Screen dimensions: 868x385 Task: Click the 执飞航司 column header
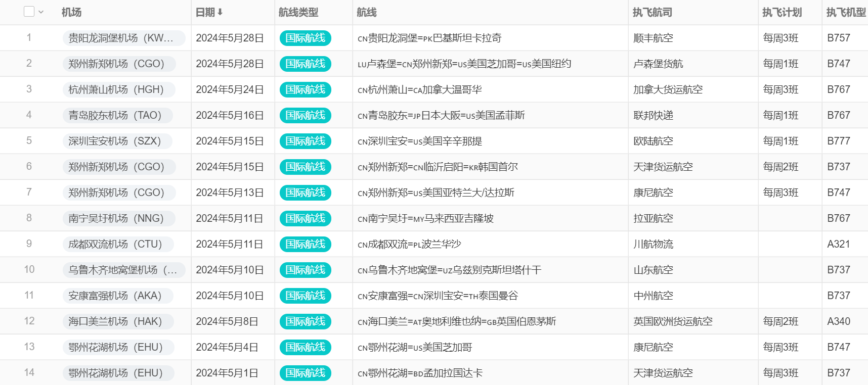(x=653, y=12)
